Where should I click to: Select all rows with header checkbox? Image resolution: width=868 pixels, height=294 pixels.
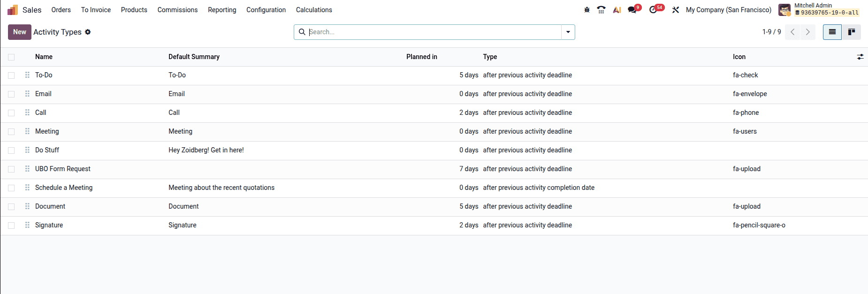11,57
